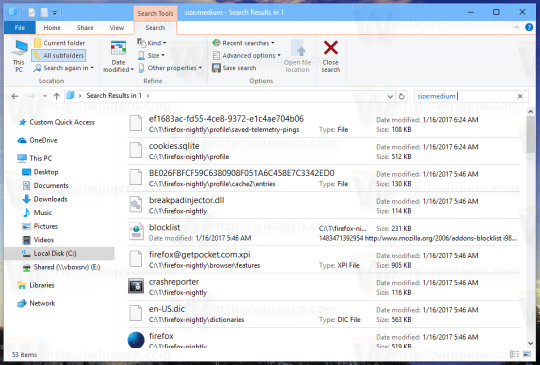Switch to Home ribbon tab
Viewport: 540px width, 365px height.
click(52, 28)
